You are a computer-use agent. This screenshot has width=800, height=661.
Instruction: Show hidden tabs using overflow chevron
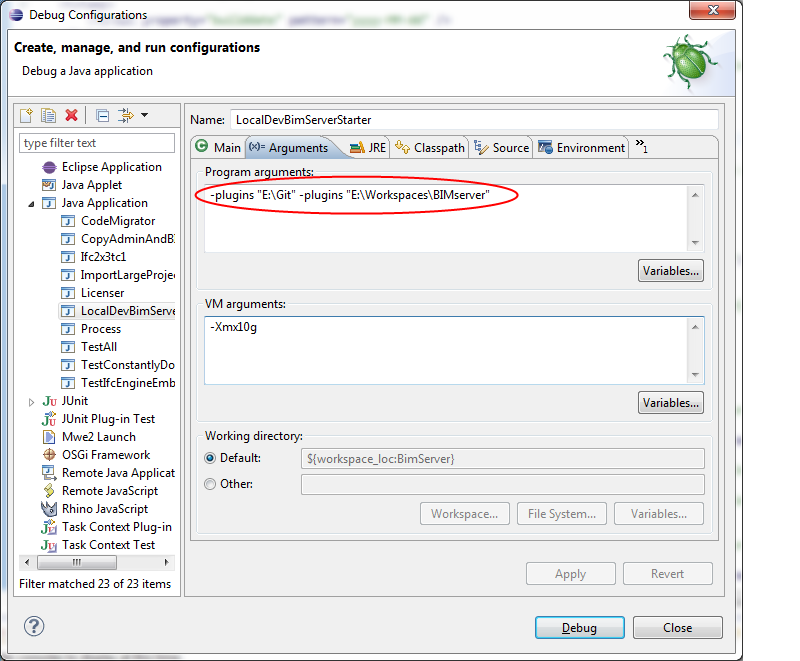pos(642,147)
